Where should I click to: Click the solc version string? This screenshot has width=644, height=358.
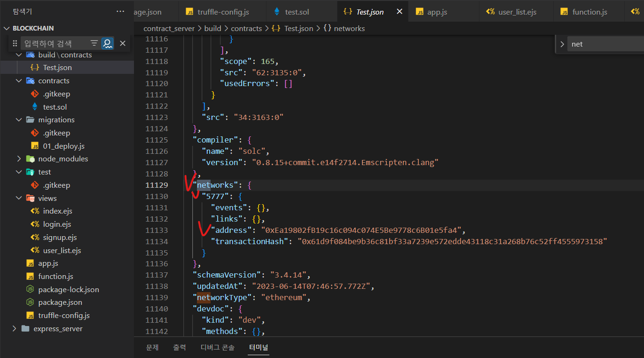point(345,162)
